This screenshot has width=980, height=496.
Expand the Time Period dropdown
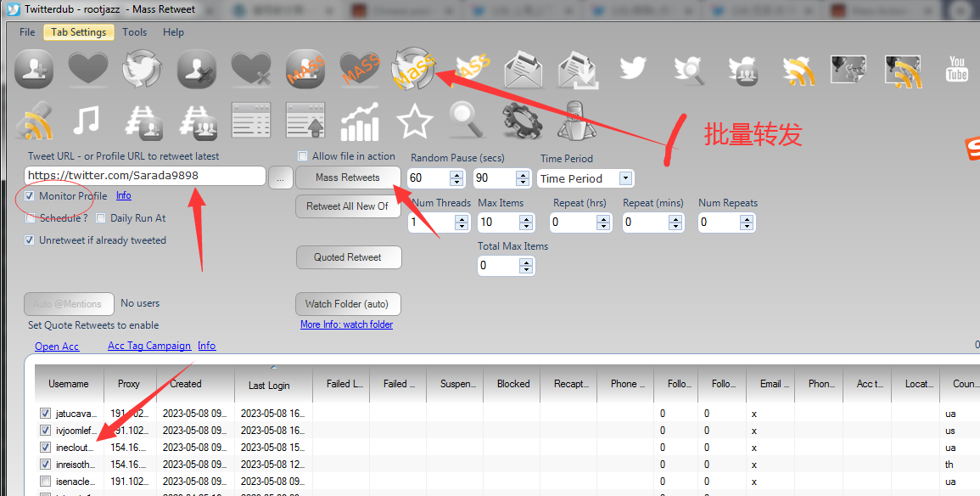click(625, 178)
